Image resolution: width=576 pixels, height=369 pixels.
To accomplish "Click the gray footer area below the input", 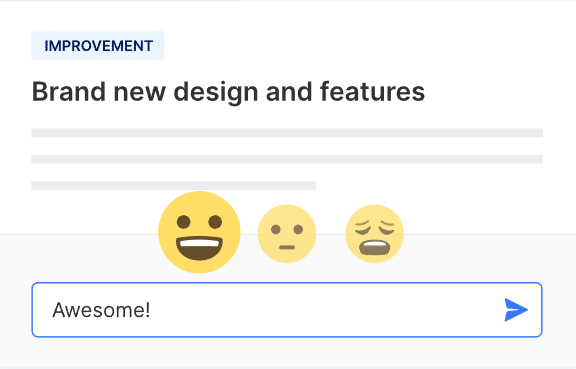I will [x=287, y=352].
